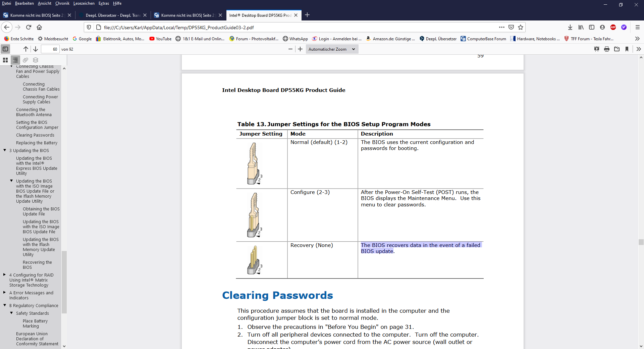Show attachments in sidebar
644x349 pixels.
tap(25, 60)
